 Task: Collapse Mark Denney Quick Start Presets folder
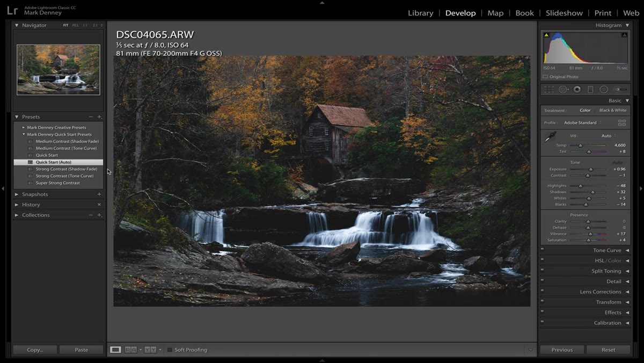coord(24,134)
